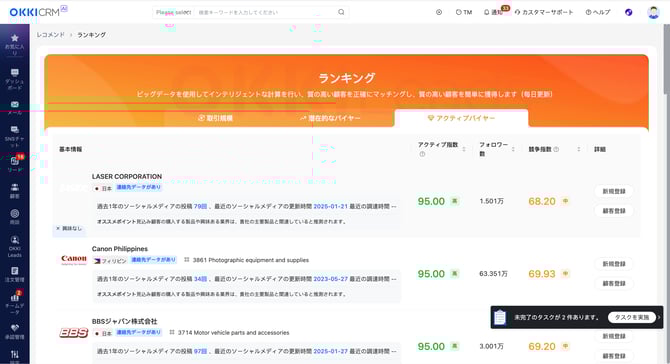This screenshot has height=364, width=670.
Task: Click 顧客登録 for Canon Philippines
Action: pyautogui.click(x=614, y=284)
